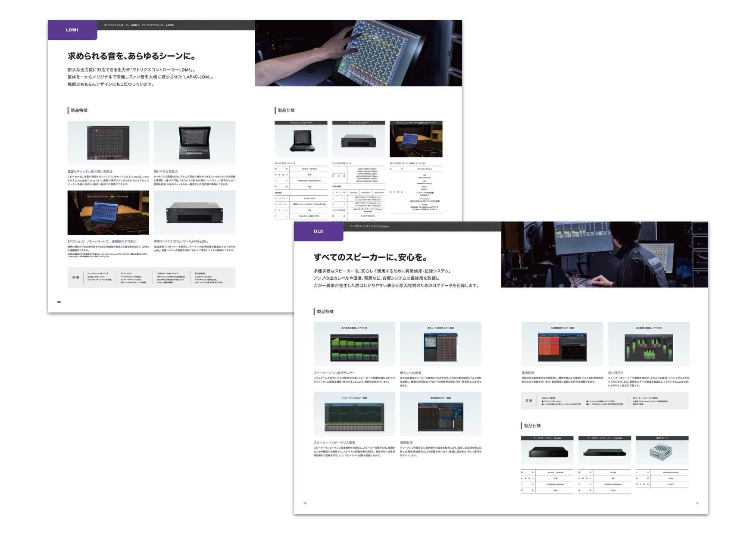Image resolution: width=756 pixels, height=534 pixels.
Task: Click the 詳細 label in DL3 details bar
Action: click(529, 401)
